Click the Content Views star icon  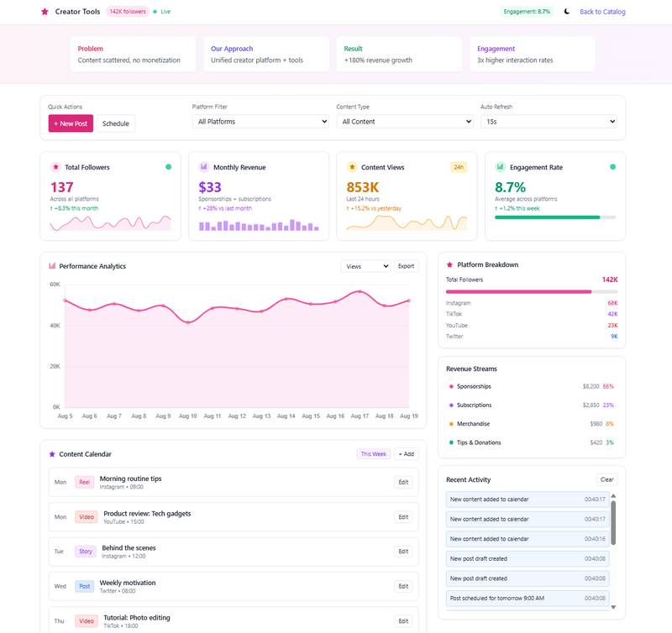[x=352, y=167]
